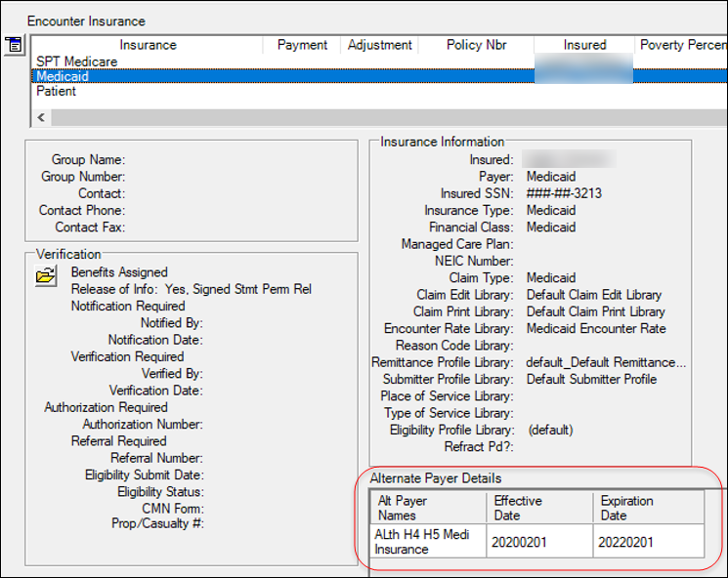Click the Default Claim Print Library value

point(596,311)
